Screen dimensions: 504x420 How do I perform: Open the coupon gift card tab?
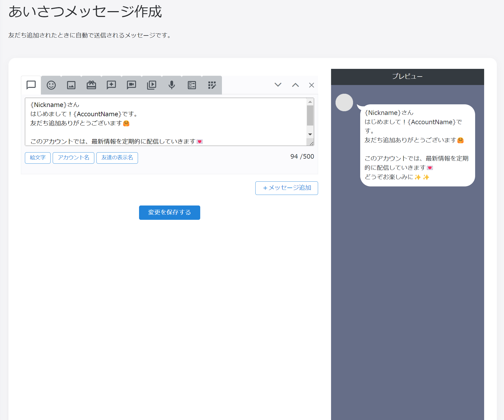[x=91, y=85]
